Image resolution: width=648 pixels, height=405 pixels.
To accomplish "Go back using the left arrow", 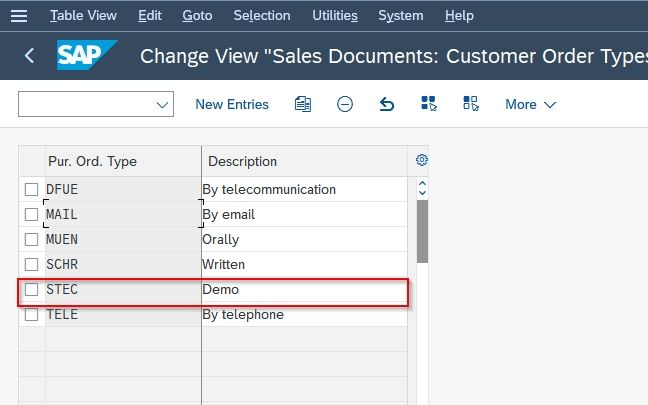I will click(x=29, y=55).
